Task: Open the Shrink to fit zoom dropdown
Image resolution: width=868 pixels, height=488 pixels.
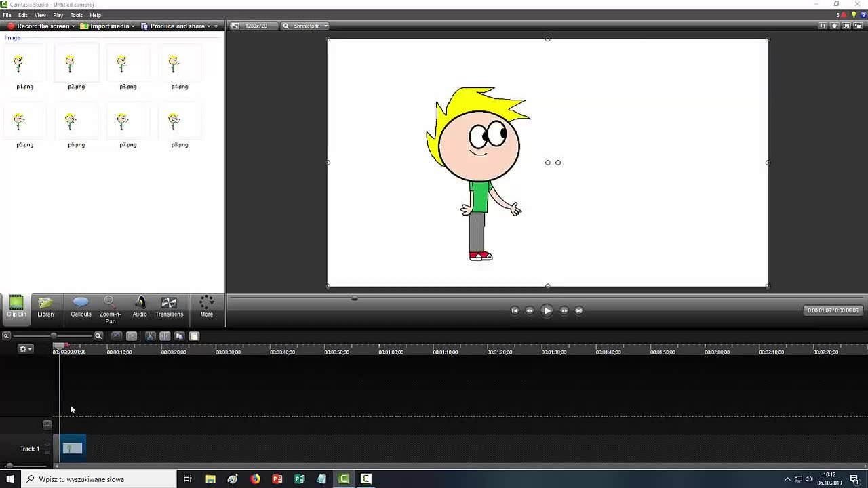Action: click(306, 26)
